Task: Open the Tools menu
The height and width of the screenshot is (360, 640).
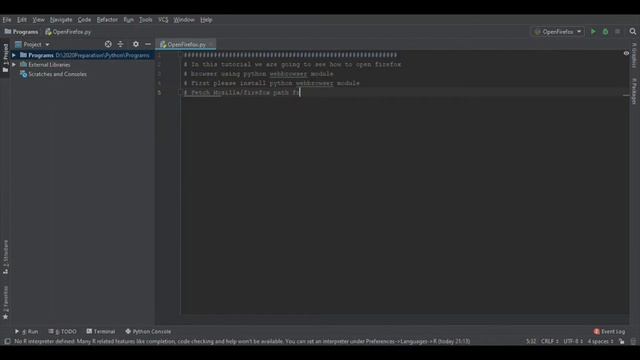Action: pos(145,20)
